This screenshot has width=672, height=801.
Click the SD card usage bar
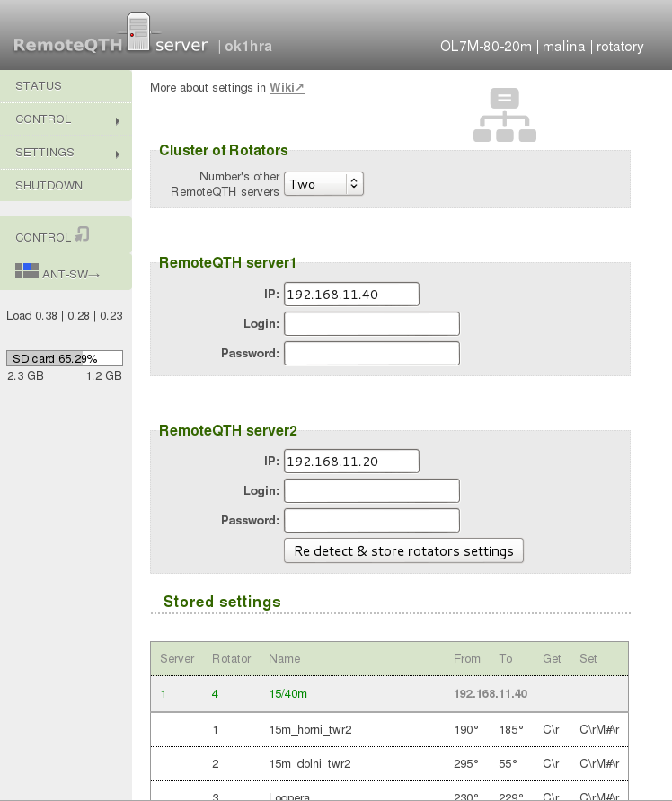(x=65, y=358)
